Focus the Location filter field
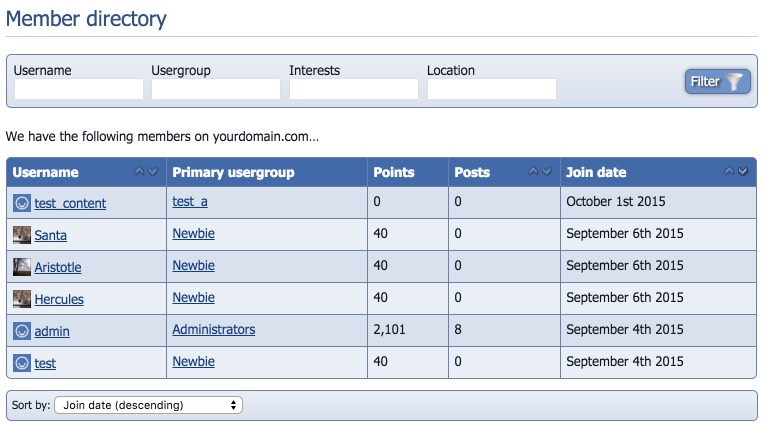Screen dimensions: 764x426 (492, 89)
